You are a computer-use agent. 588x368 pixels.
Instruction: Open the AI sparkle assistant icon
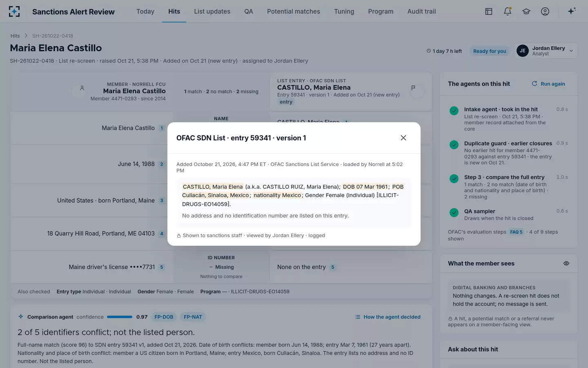pos(572,11)
